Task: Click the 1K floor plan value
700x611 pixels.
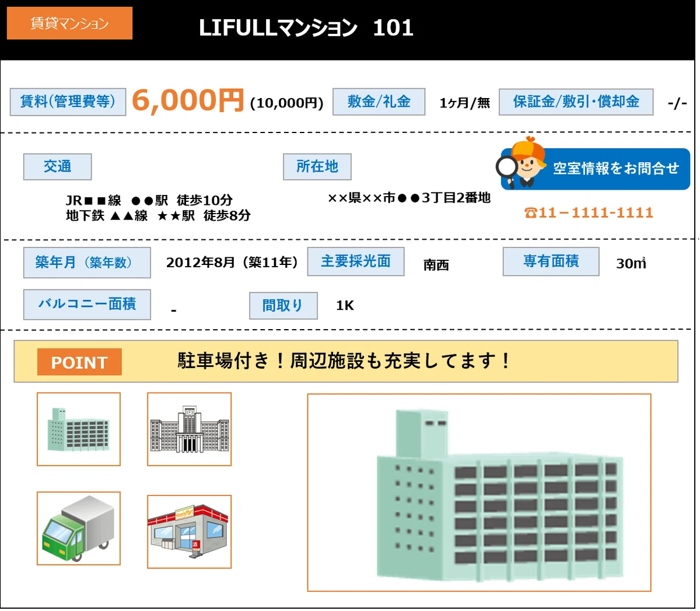Action: pos(345,305)
